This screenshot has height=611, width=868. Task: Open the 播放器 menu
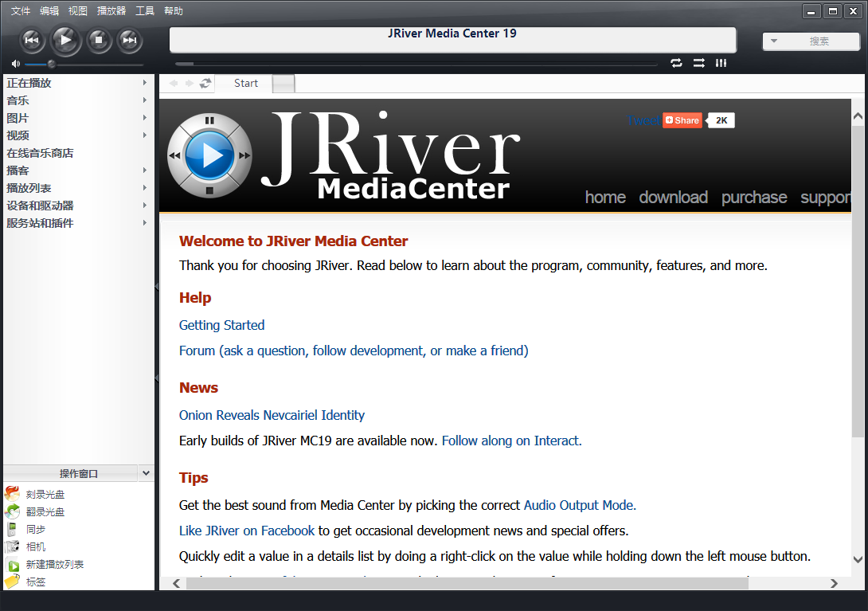[x=111, y=11]
